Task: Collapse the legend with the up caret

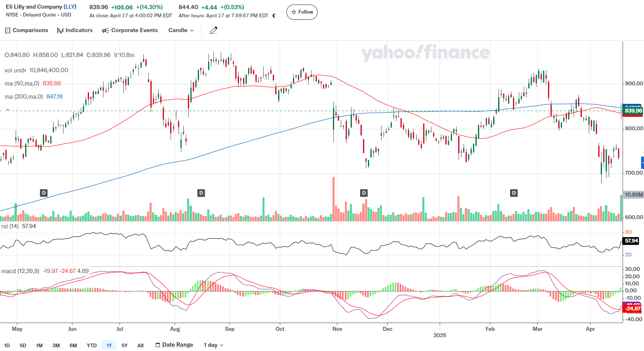Action: pos(7,110)
